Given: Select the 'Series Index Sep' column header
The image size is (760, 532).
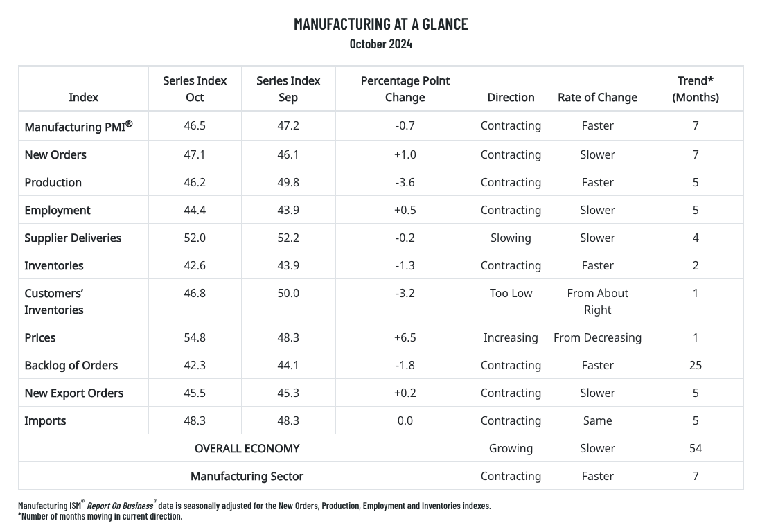Looking at the screenshot, I should pos(288,89).
